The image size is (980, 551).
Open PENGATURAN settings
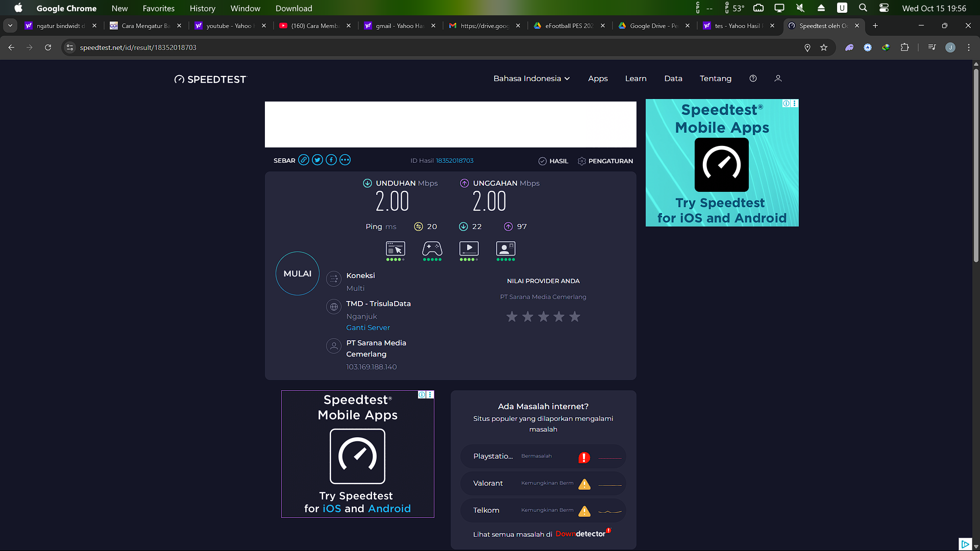click(605, 161)
